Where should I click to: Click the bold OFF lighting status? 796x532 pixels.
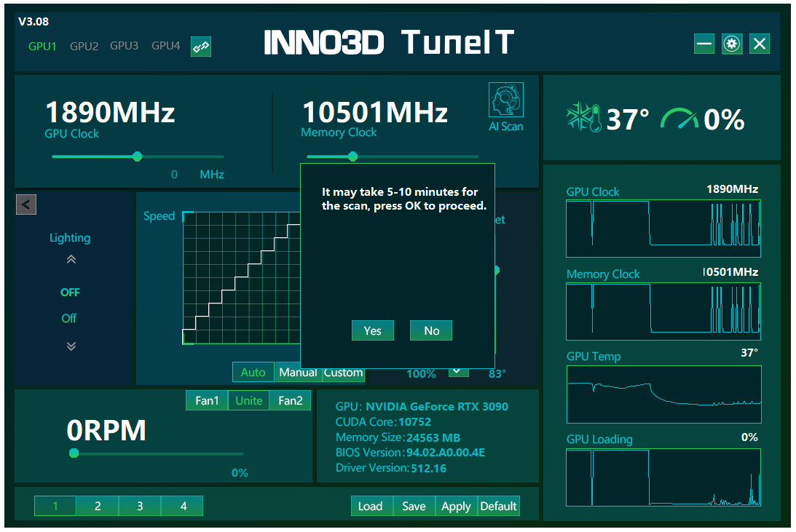(x=70, y=293)
